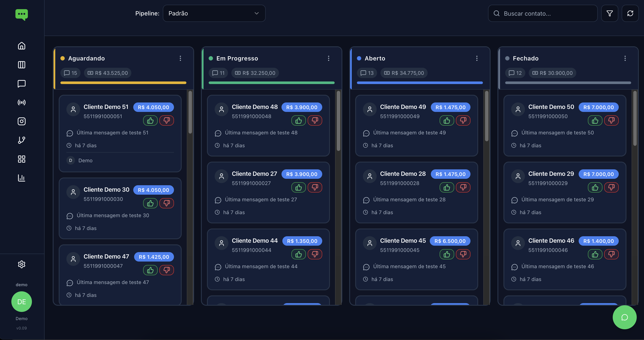
Task: Open the Aguardando column options menu
Action: tap(181, 58)
